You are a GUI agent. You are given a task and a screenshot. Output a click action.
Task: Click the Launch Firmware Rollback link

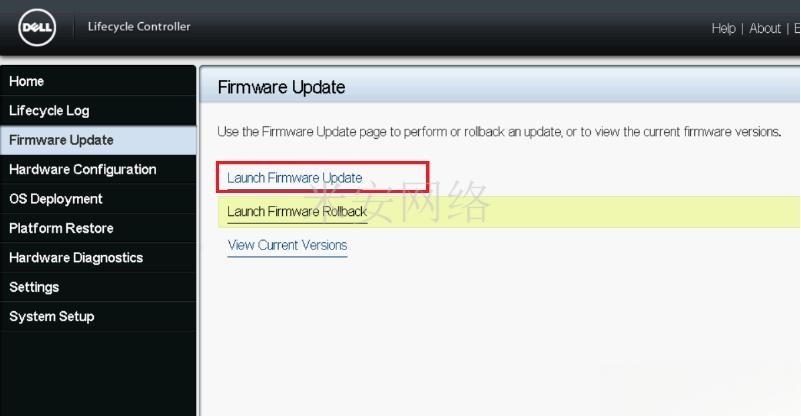coord(297,212)
